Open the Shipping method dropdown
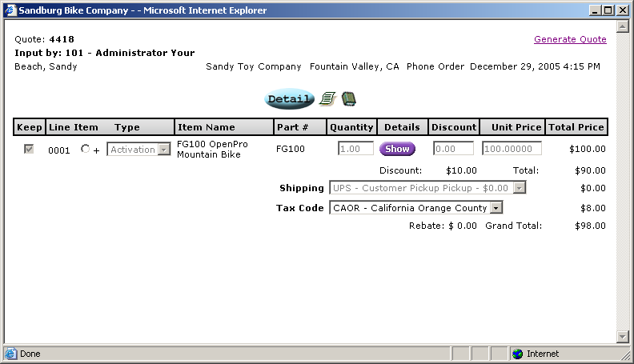This screenshot has width=634, height=364. click(x=519, y=187)
